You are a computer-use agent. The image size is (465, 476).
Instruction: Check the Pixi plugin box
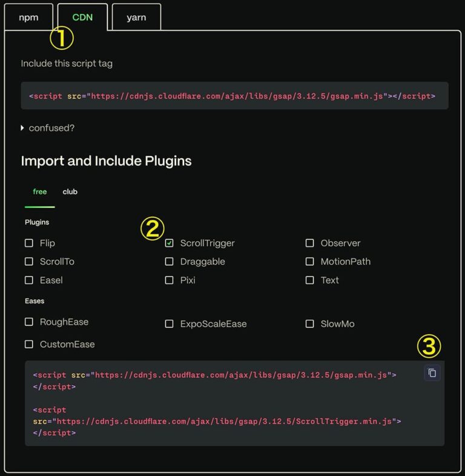click(x=170, y=280)
